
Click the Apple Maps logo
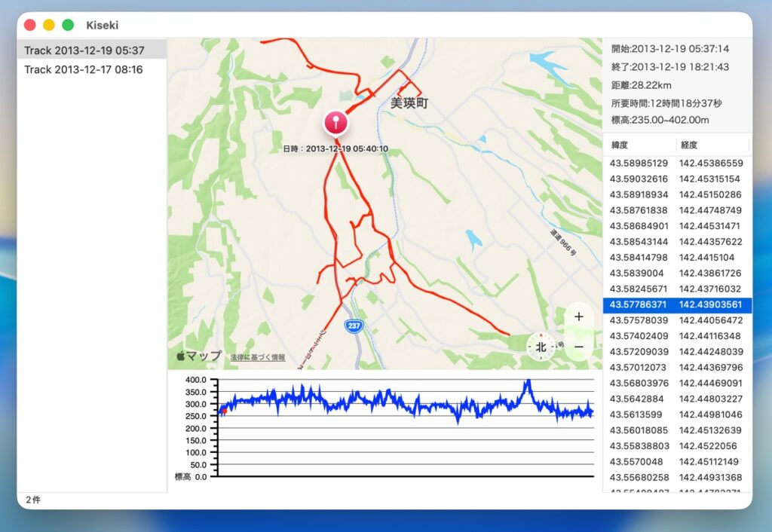199,356
